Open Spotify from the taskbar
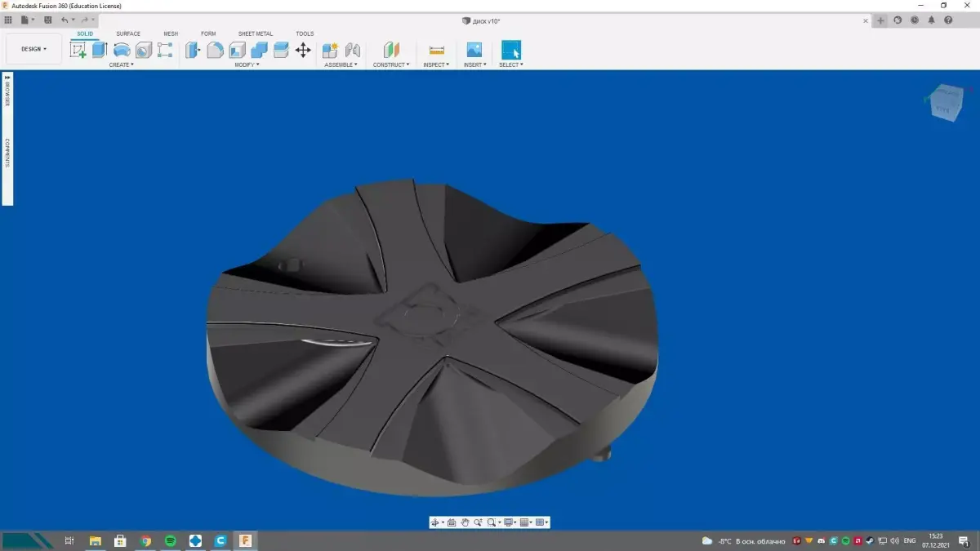 [x=171, y=540]
